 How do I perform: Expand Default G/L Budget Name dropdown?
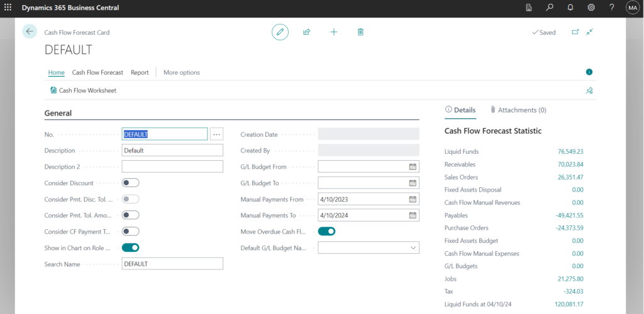[413, 248]
